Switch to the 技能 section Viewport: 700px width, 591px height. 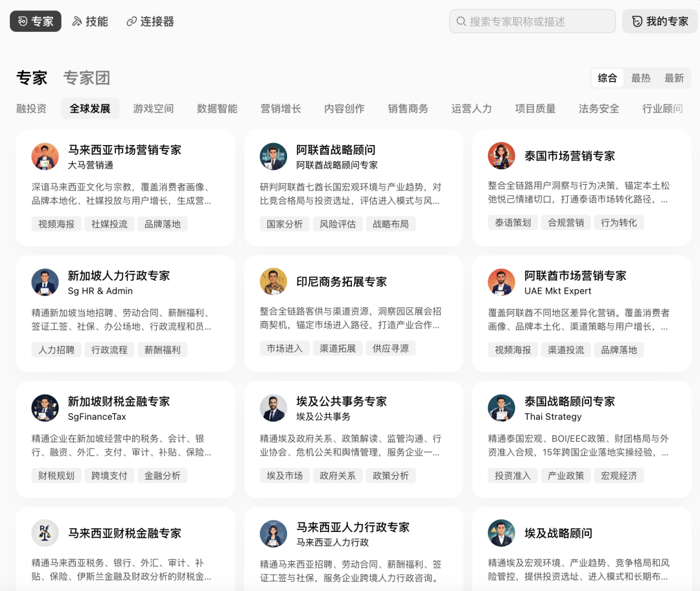(x=90, y=21)
